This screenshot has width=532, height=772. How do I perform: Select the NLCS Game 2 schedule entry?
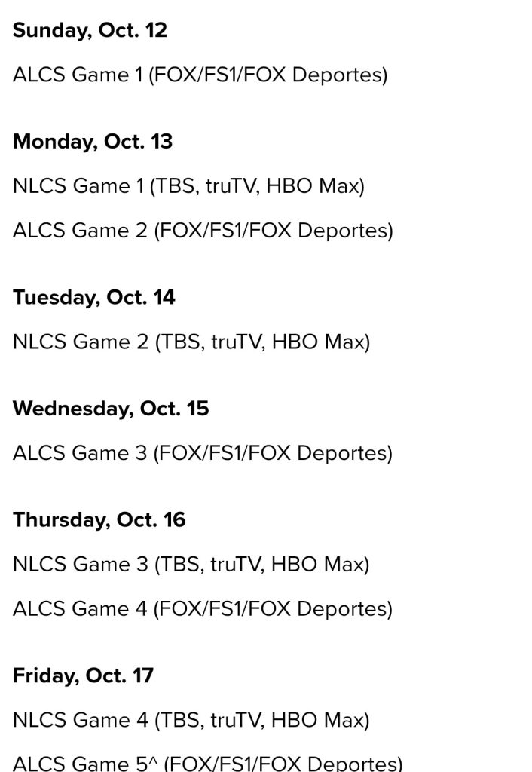[x=191, y=342]
